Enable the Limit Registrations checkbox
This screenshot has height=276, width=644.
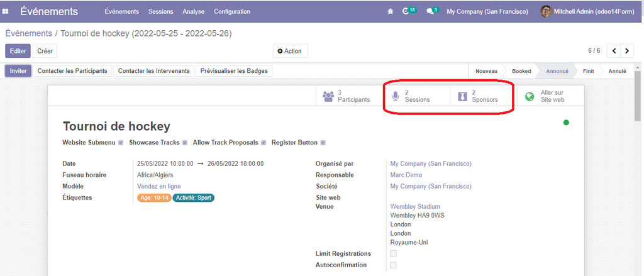393,253
